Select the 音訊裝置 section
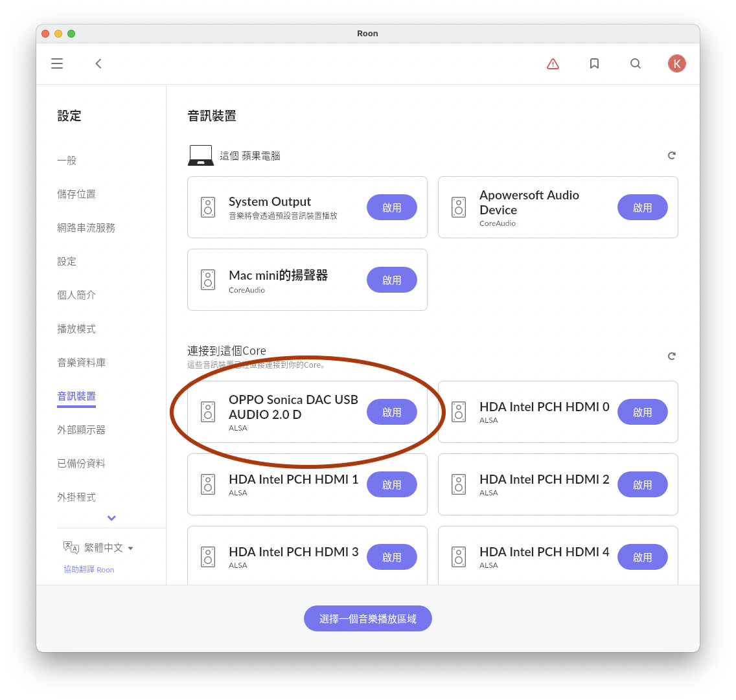 tap(76, 396)
